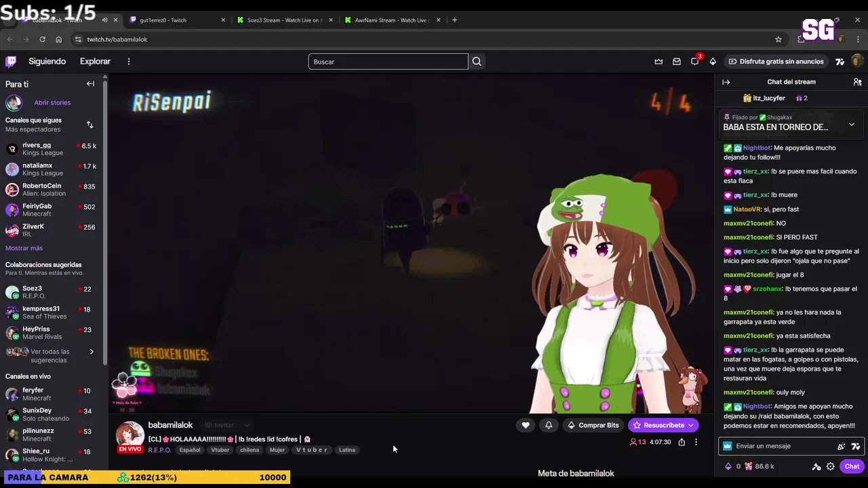Open ZilverK channel in sidebar
This screenshot has width=868, height=488.
[52, 230]
